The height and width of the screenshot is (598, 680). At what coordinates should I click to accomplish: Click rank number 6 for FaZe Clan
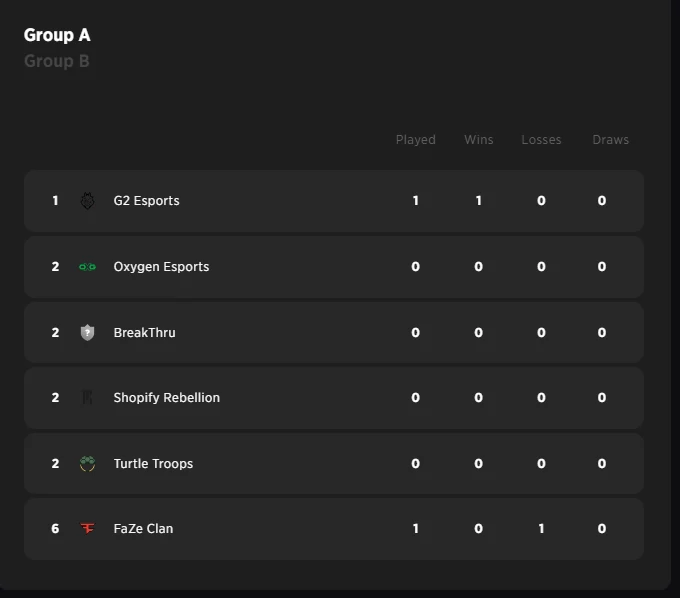click(55, 529)
